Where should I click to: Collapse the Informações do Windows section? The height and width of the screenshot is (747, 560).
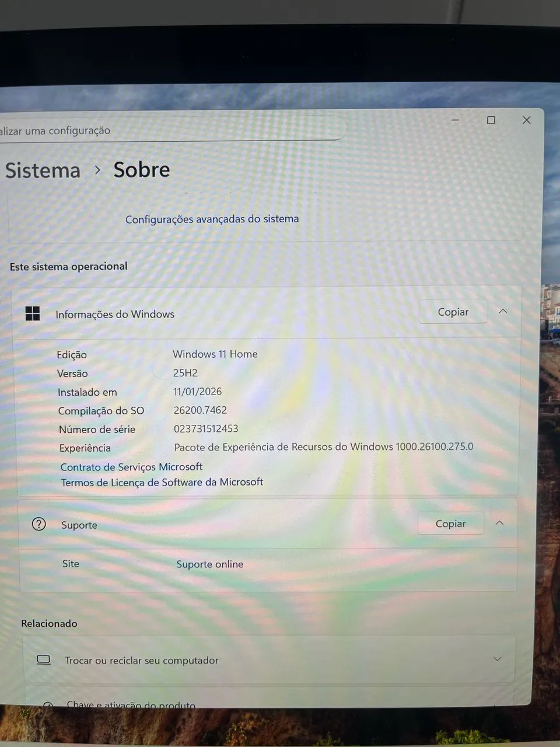pyautogui.click(x=503, y=312)
